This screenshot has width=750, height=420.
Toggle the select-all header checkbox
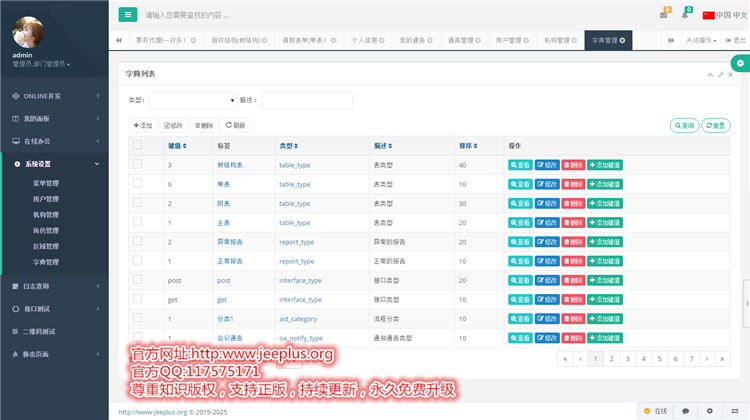point(137,145)
